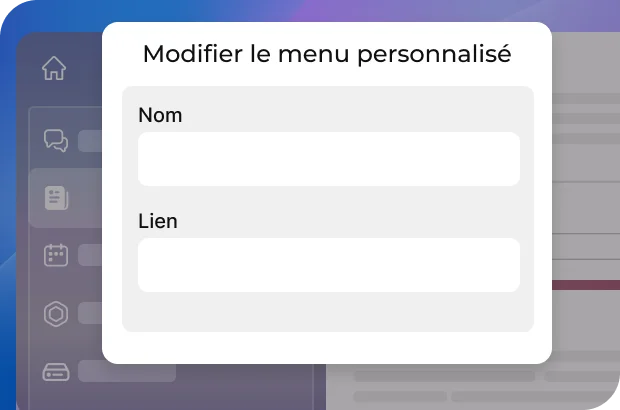Click the "Lien" field label
620x410 pixels.
pyautogui.click(x=158, y=221)
